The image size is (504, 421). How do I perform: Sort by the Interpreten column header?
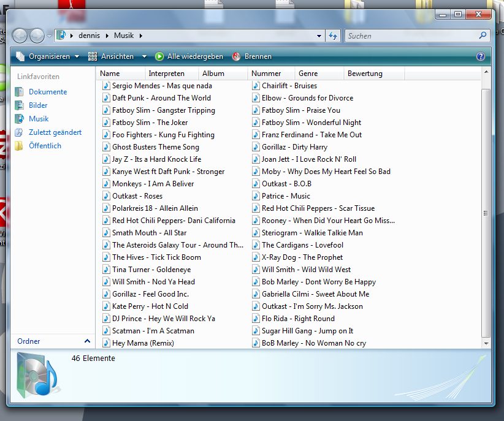point(172,74)
